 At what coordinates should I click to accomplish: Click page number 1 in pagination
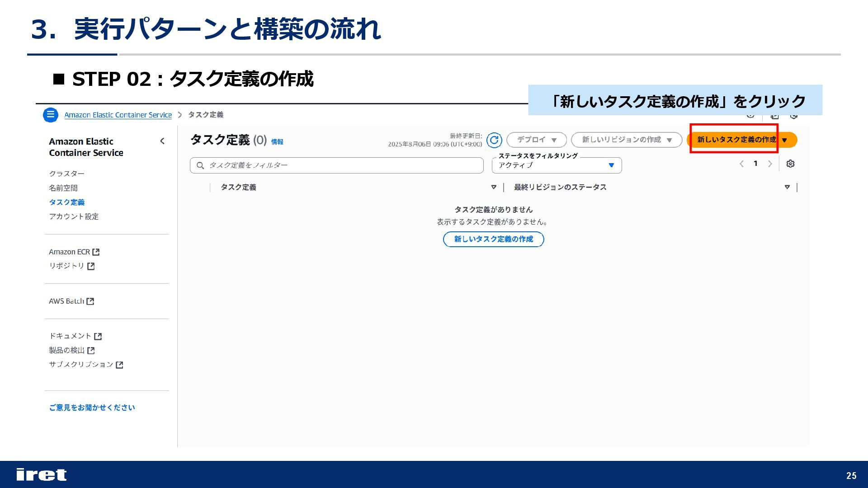point(755,164)
